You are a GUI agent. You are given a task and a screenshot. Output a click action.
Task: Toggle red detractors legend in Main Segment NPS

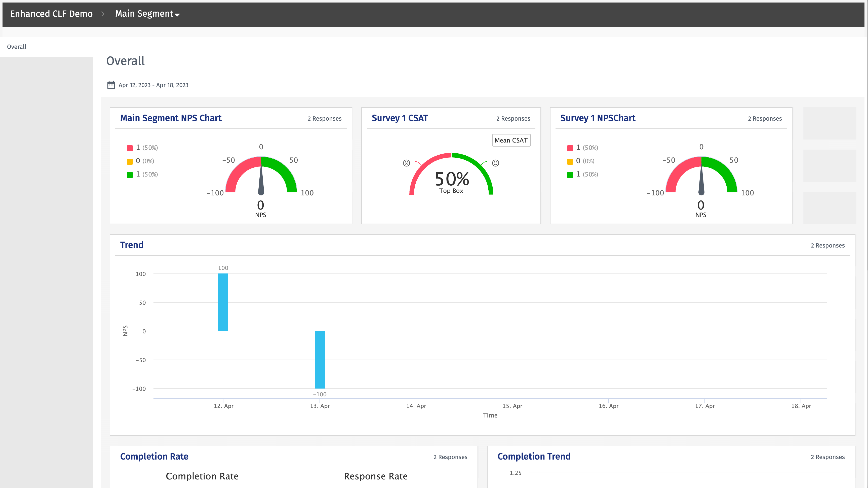(x=130, y=148)
